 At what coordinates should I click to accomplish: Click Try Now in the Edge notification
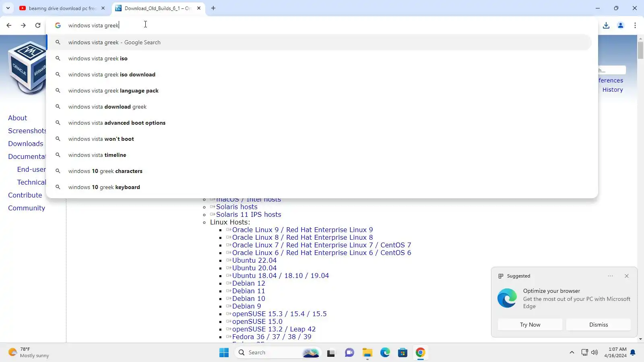530,325
